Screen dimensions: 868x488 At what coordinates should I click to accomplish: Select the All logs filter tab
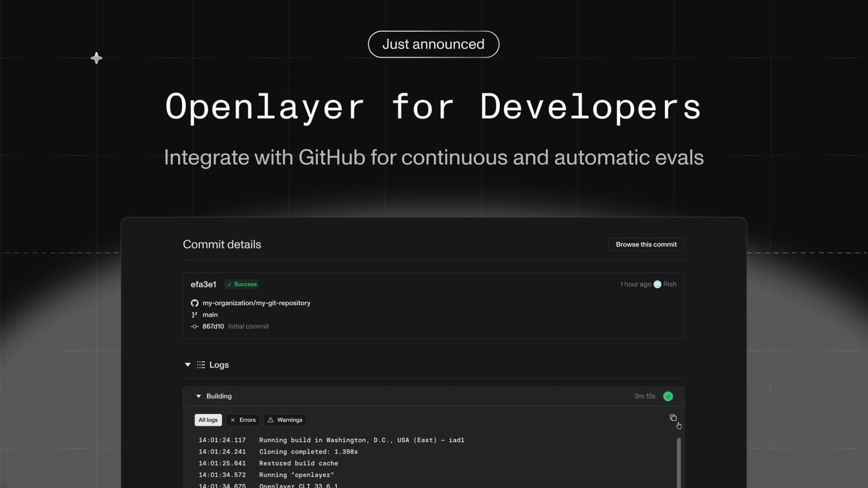point(208,420)
